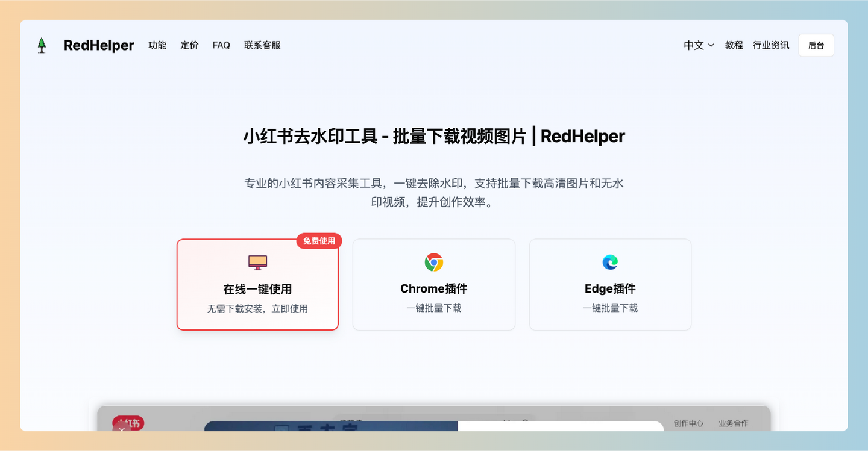
Task: Click the 免费使用 badge
Action: coord(319,241)
